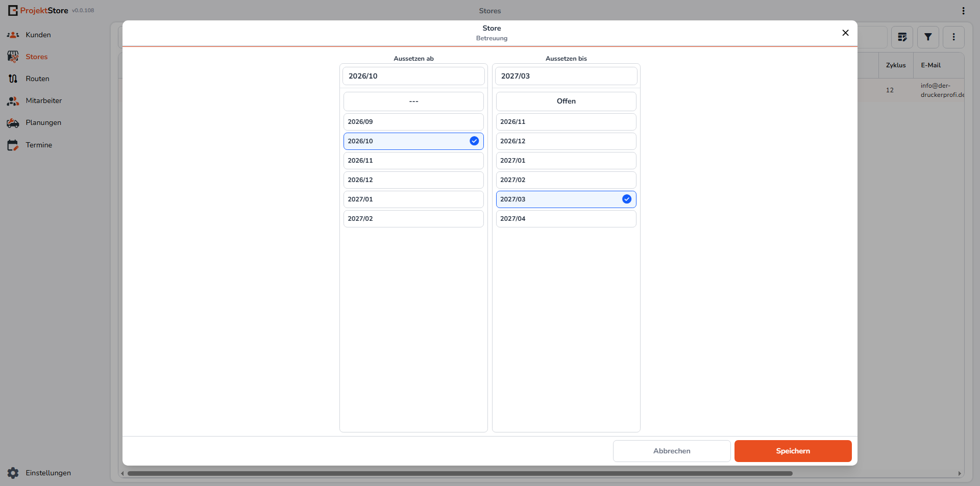Choose 2027/02 in Aussetzen bis list
Screen dimensions: 980x486
pos(566,180)
